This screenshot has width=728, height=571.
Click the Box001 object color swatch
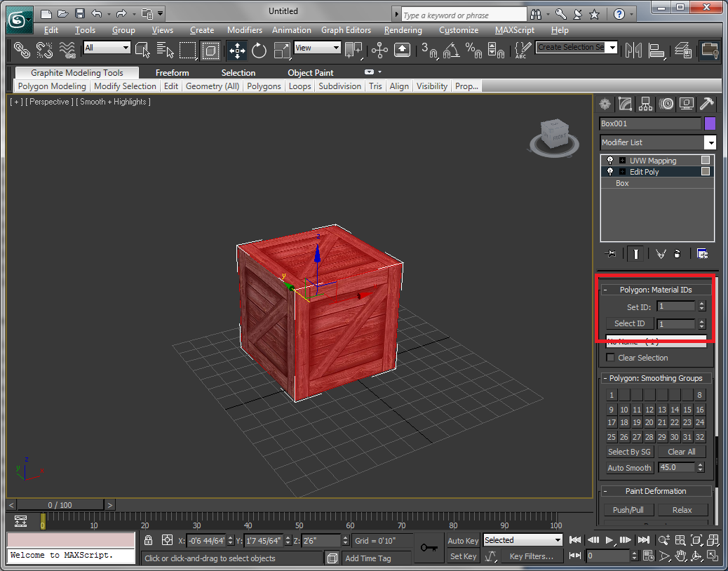[710, 123]
